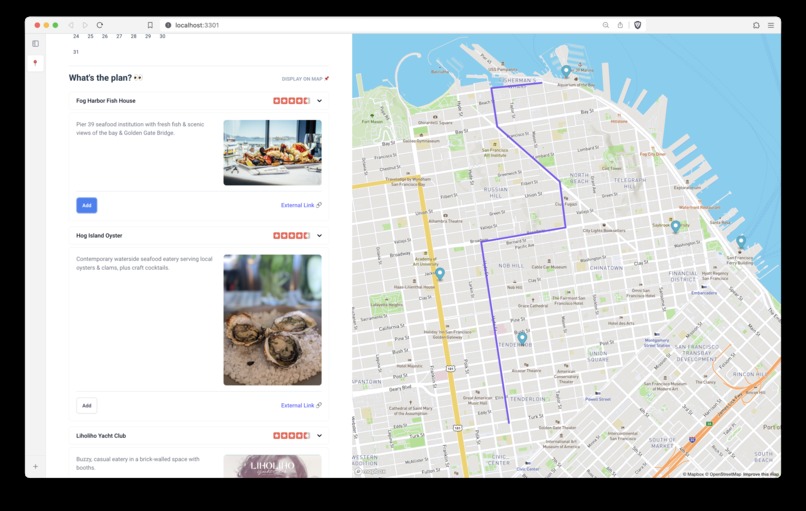
Task: Click DISPLAY ON MAP link
Action: 305,79
